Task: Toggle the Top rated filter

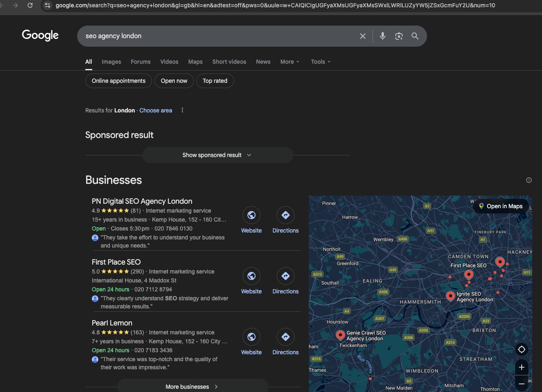Action: tap(215, 81)
